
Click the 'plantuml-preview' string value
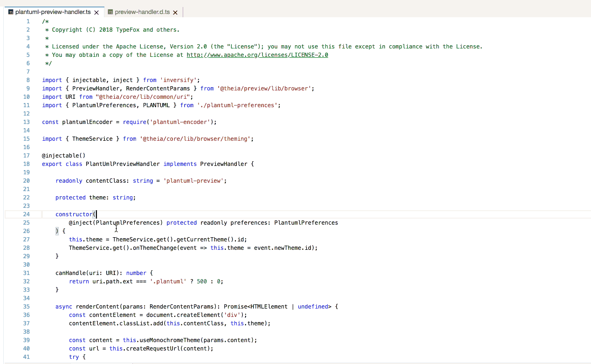(193, 181)
